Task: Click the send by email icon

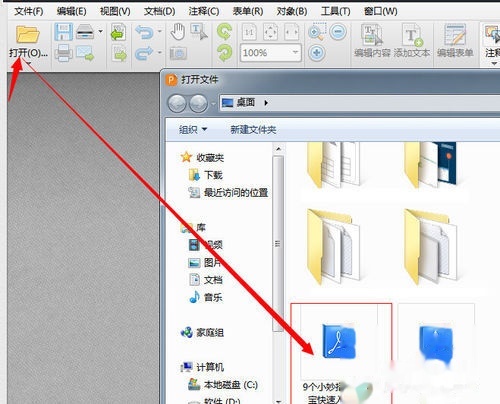Action: pyautogui.click(x=85, y=53)
